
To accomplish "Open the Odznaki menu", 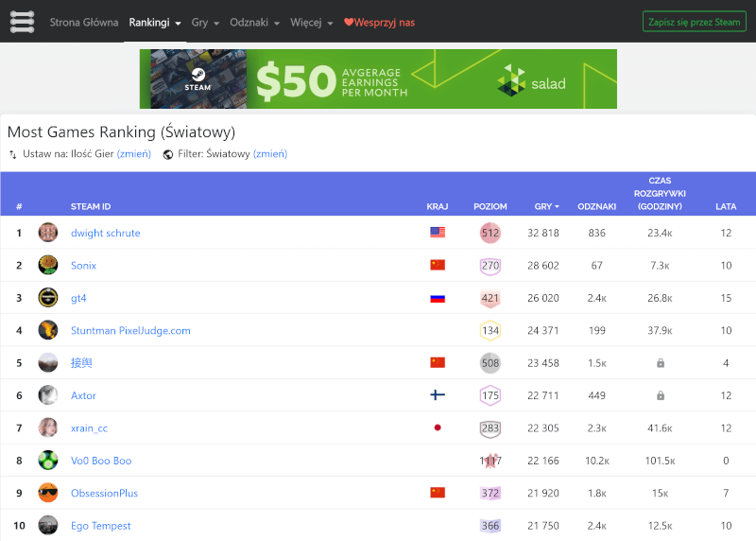I will (x=254, y=22).
